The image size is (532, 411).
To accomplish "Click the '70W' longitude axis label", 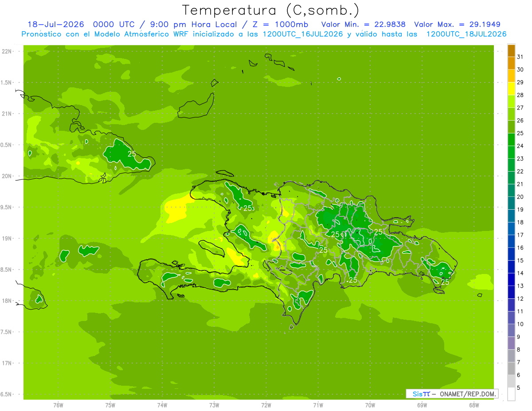I will (x=370, y=405).
